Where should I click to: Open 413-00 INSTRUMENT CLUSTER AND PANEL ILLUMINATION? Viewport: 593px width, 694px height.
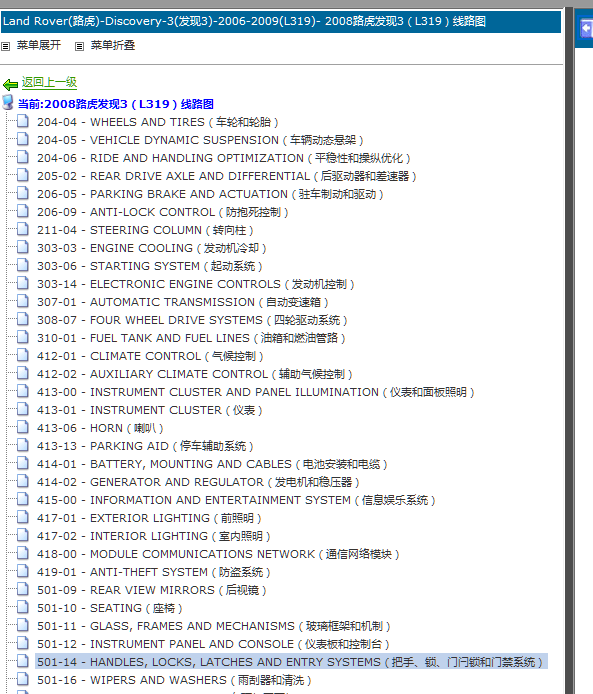coord(256,392)
